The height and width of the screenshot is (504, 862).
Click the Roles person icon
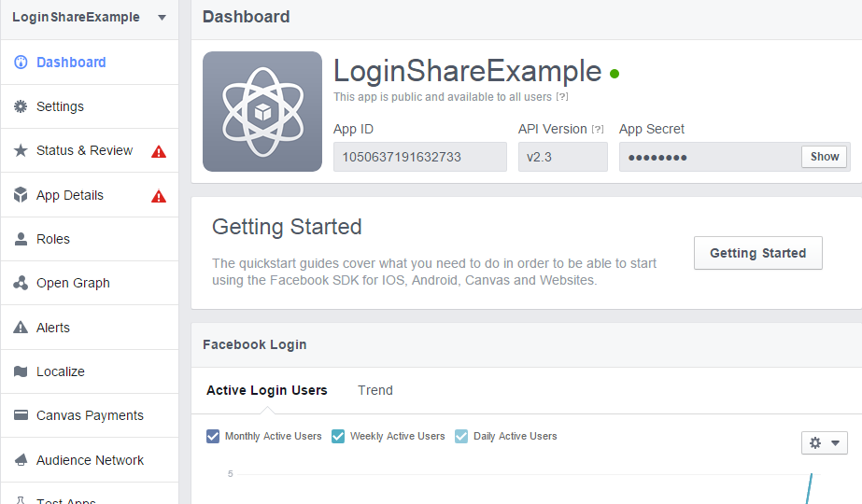(x=21, y=239)
